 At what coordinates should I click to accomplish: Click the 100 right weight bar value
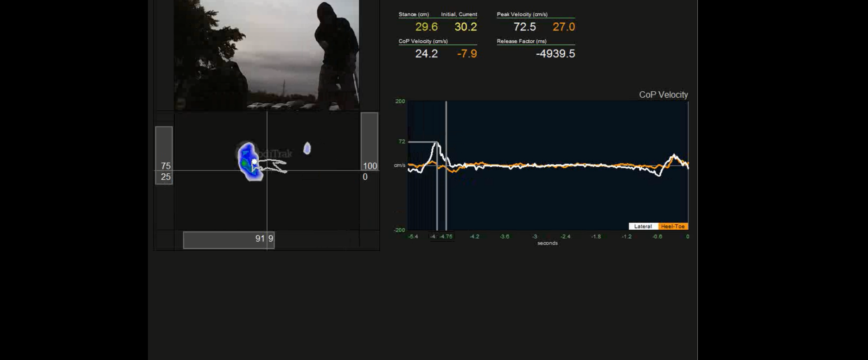pyautogui.click(x=370, y=166)
